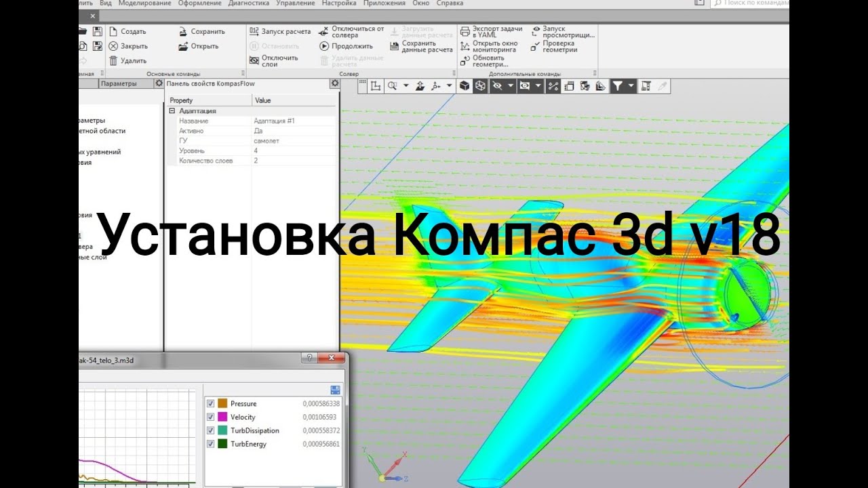
Task: Click the local coordinate system icon
Action: tap(375, 86)
